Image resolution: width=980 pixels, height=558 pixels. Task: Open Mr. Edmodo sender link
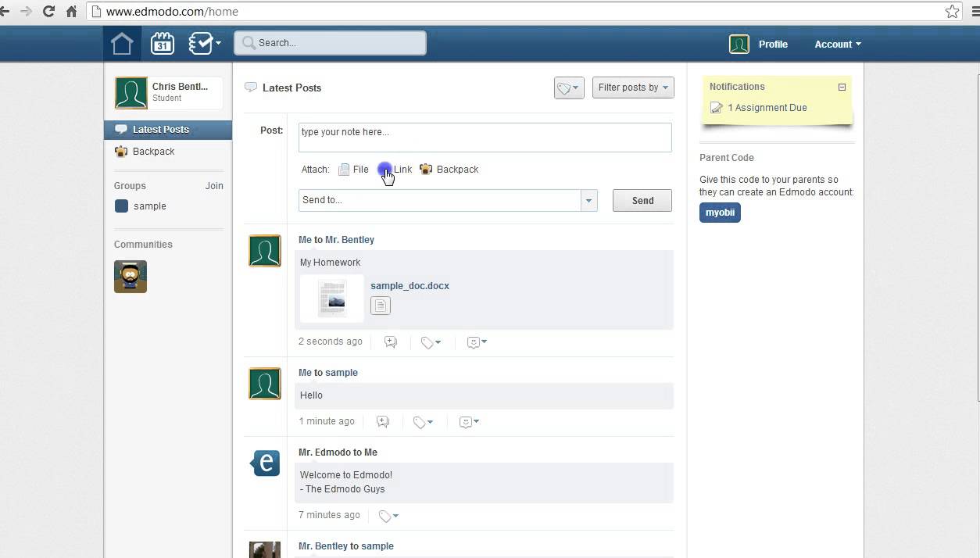coord(325,452)
